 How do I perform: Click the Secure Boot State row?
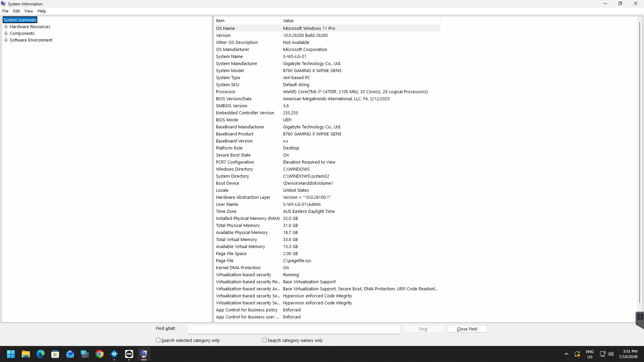pos(327,155)
